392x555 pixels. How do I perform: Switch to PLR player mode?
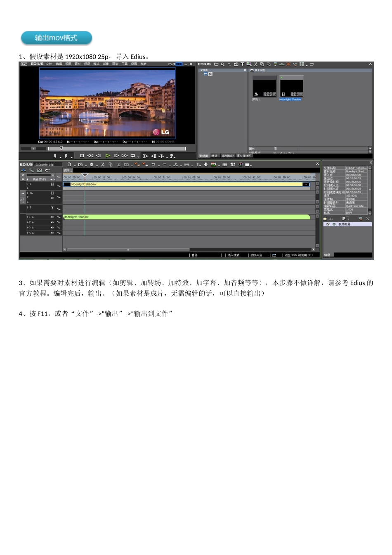pos(172,64)
